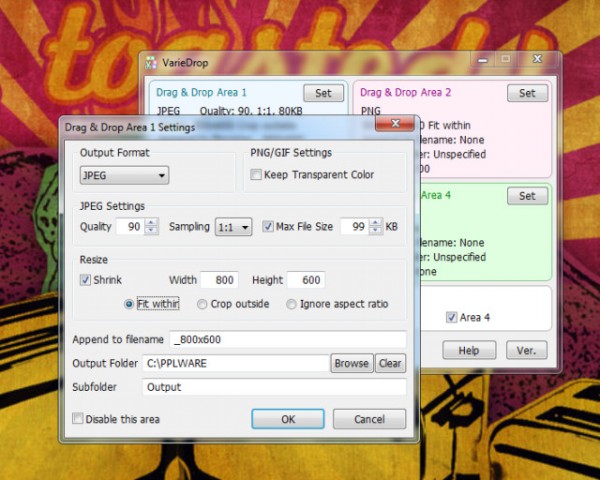Click the Height field showing 600
Viewport: 600px width, 480px height.
click(x=306, y=280)
